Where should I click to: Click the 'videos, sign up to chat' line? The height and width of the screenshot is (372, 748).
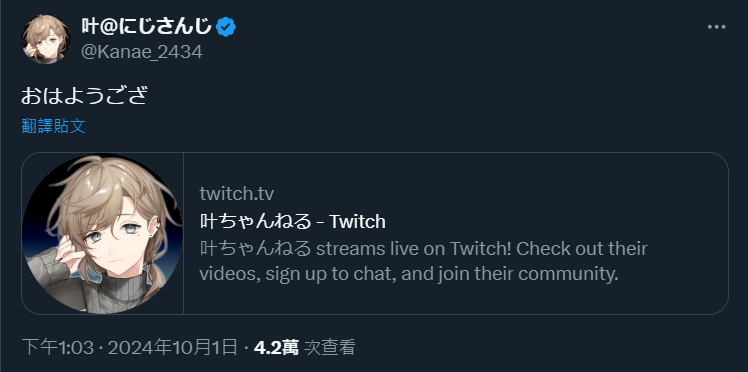coord(409,274)
